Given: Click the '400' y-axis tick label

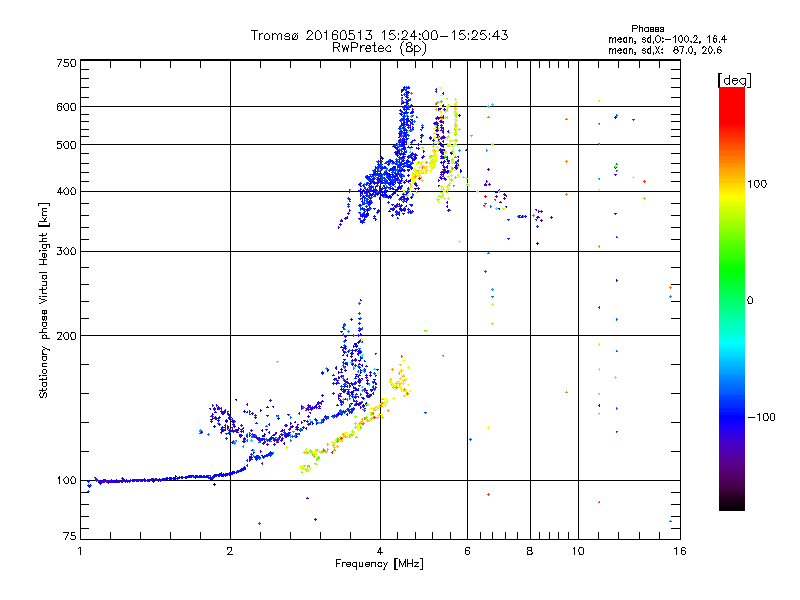Looking at the screenshot, I should tap(66, 192).
